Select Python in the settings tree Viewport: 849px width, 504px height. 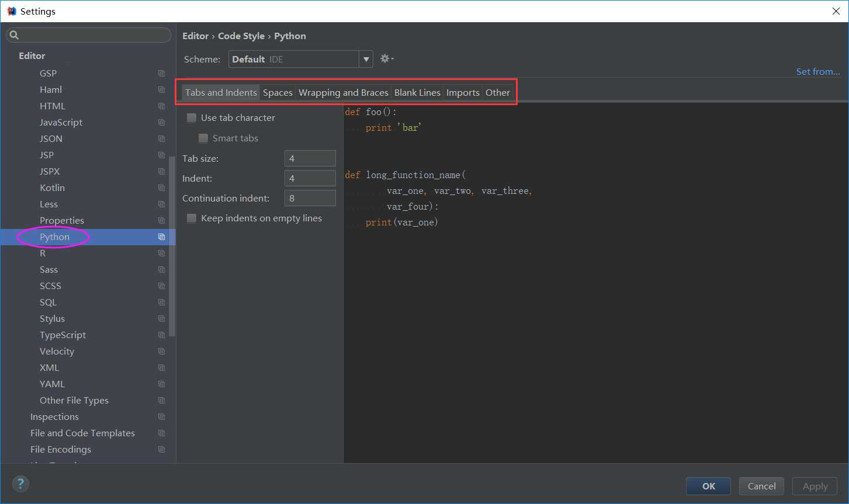[x=54, y=237]
